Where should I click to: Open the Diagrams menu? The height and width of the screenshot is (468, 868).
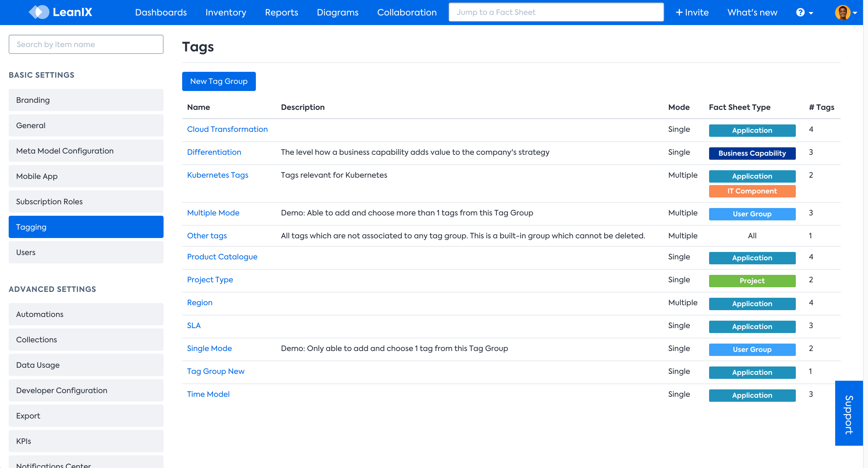[337, 12]
